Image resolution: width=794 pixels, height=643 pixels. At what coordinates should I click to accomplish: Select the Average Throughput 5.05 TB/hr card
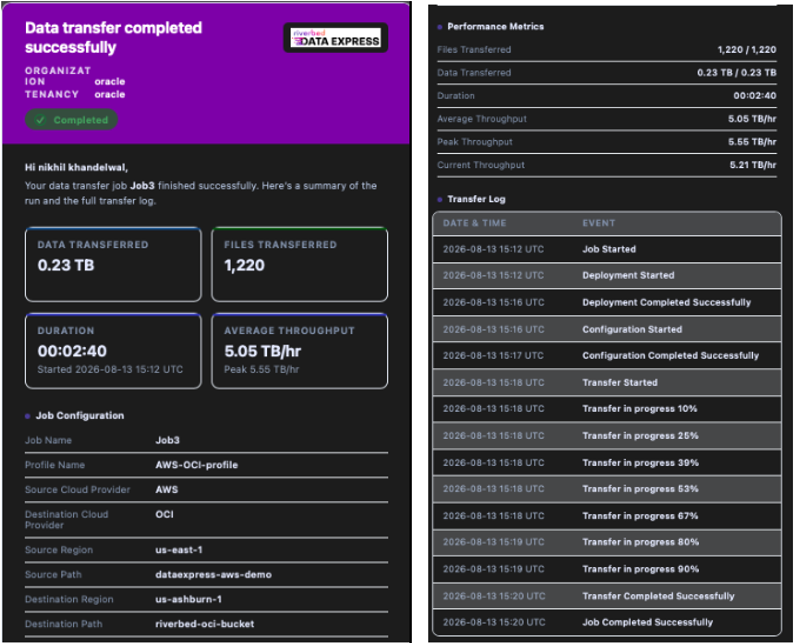click(300, 351)
